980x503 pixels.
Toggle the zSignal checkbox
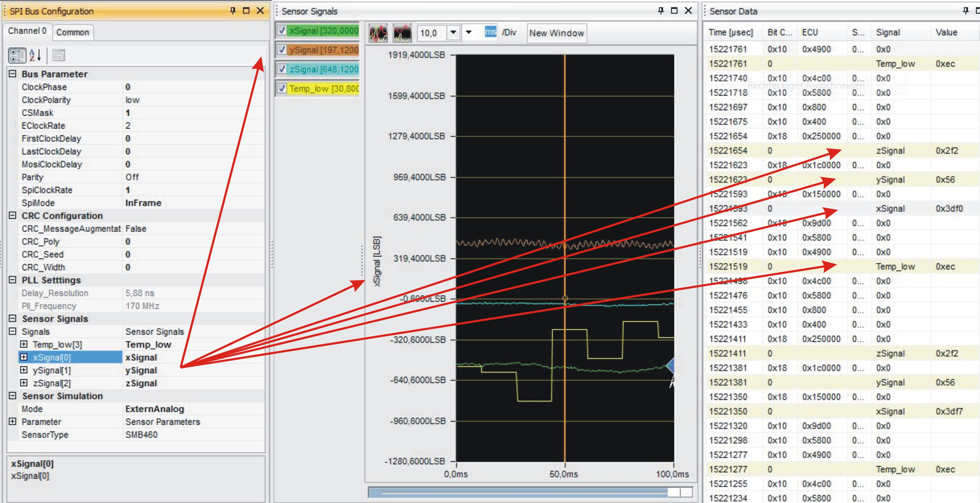coord(282,69)
